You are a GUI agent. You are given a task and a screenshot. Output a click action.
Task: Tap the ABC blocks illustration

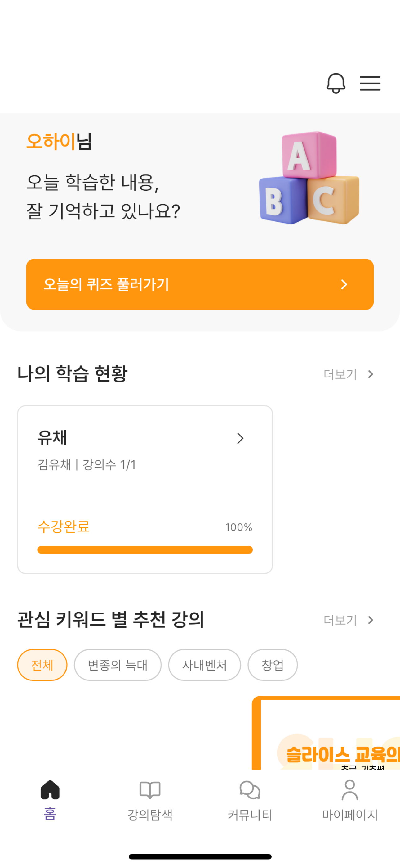tap(309, 178)
